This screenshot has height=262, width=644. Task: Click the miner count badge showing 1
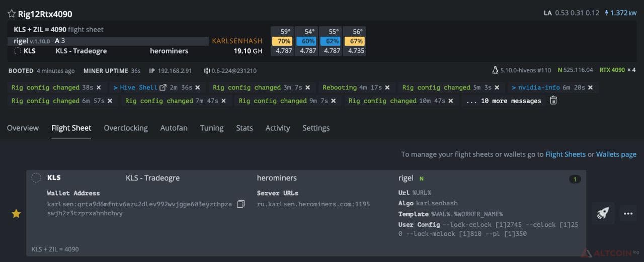[x=575, y=179]
